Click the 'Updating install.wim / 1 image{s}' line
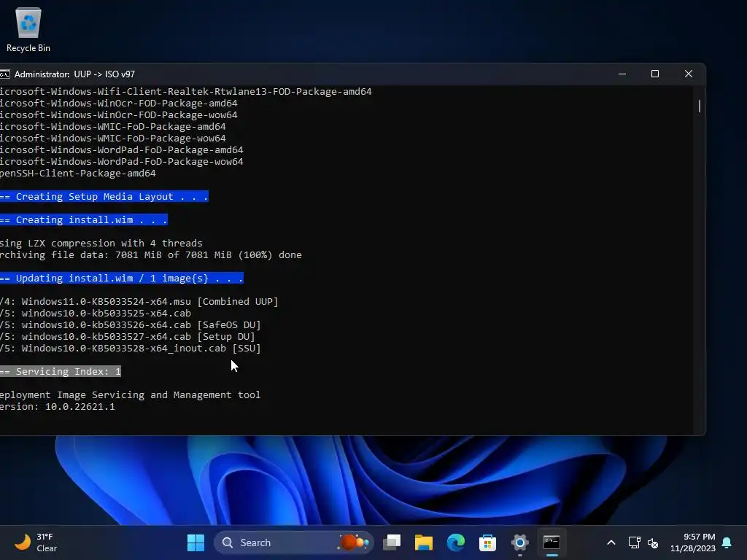The height and width of the screenshot is (560, 747). coord(122,278)
